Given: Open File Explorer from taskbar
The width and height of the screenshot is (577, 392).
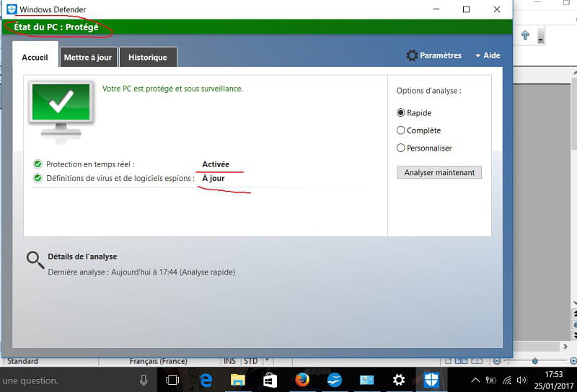Looking at the screenshot, I should (238, 380).
